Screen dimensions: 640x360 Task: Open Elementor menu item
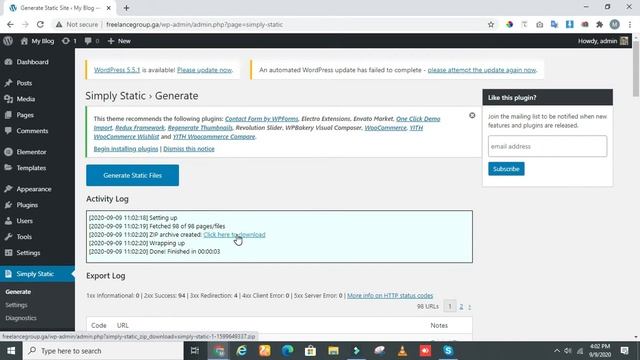pos(31,152)
